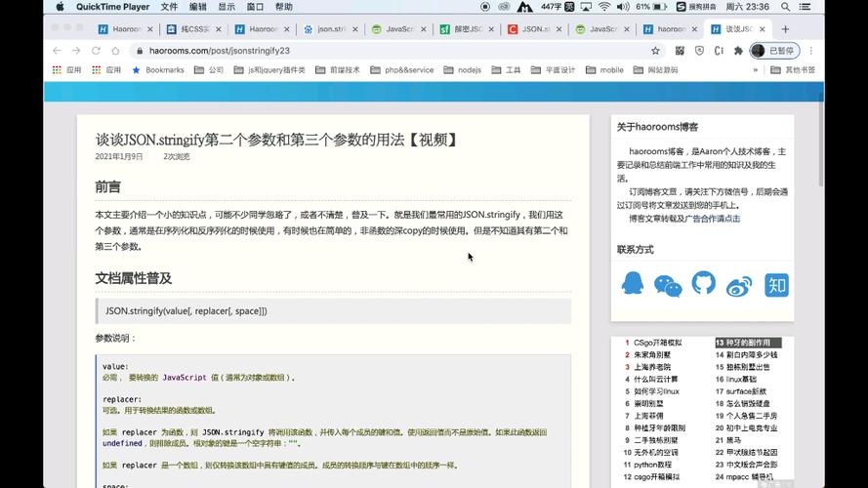Viewport: 868px width, 488px height.
Task: Open the linux基础 ad link
Action: tap(741, 379)
